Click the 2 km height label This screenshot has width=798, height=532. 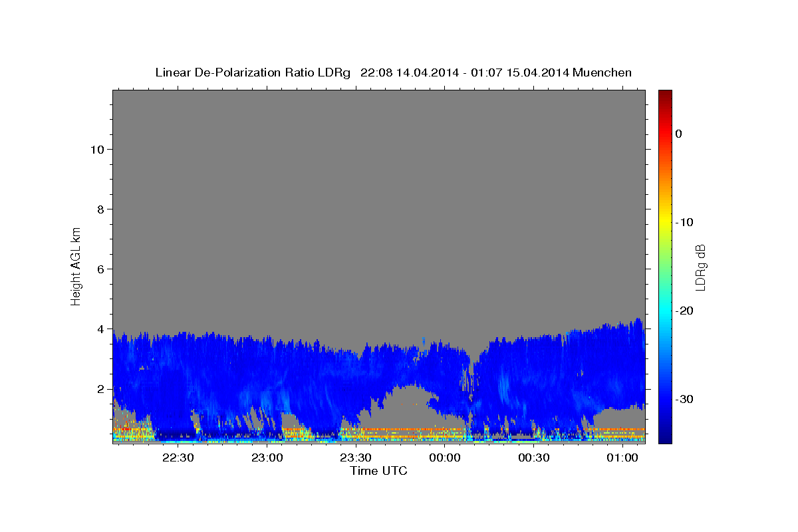click(100, 388)
